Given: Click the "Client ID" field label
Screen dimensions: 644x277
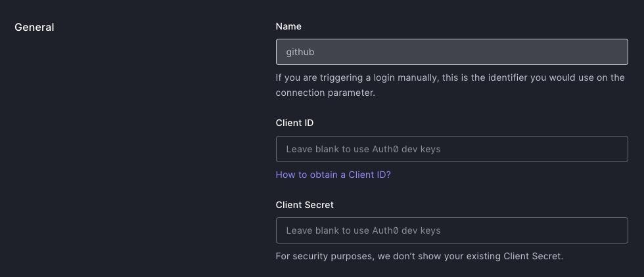Looking at the screenshot, I should [294, 123].
